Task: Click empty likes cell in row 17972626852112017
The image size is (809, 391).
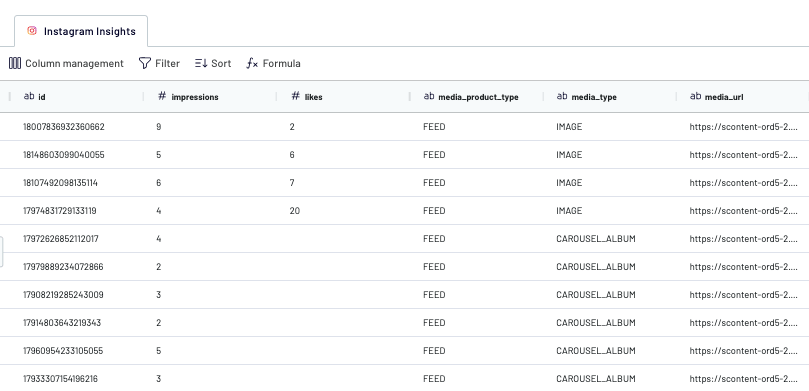Action: click(x=343, y=239)
